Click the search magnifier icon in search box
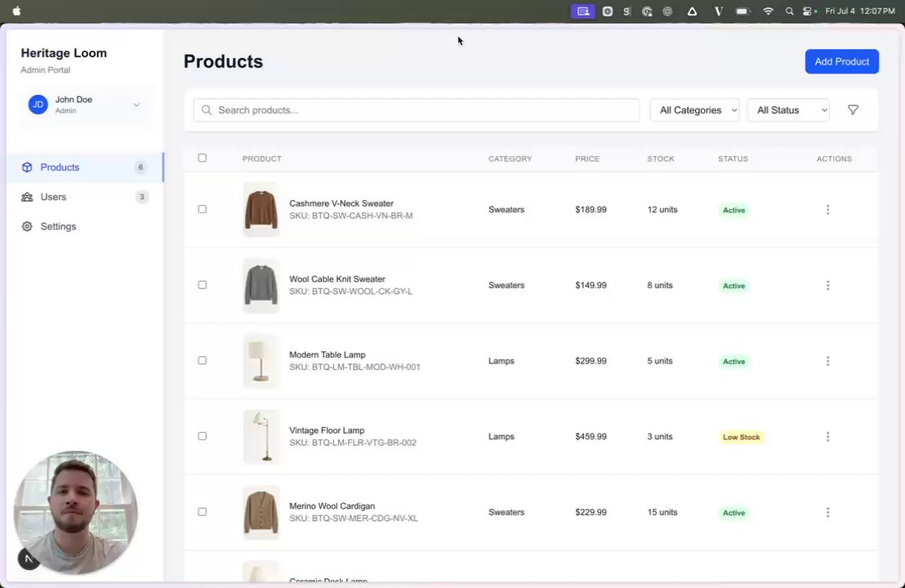 click(207, 110)
